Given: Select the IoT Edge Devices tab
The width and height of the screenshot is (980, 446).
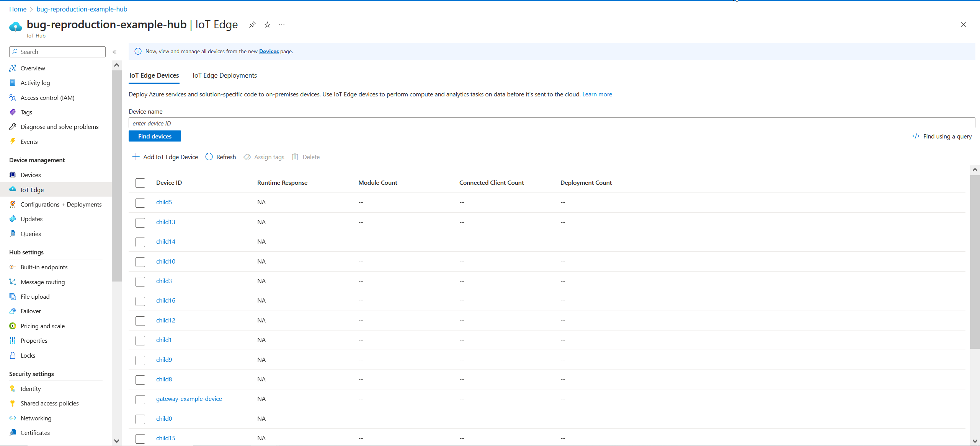Looking at the screenshot, I should pos(154,75).
